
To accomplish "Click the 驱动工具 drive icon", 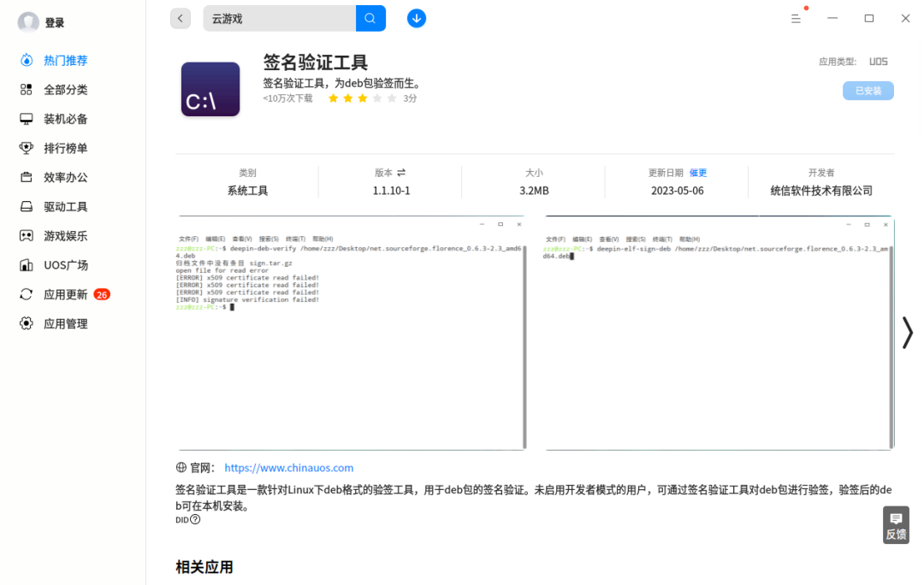I will click(x=26, y=207).
